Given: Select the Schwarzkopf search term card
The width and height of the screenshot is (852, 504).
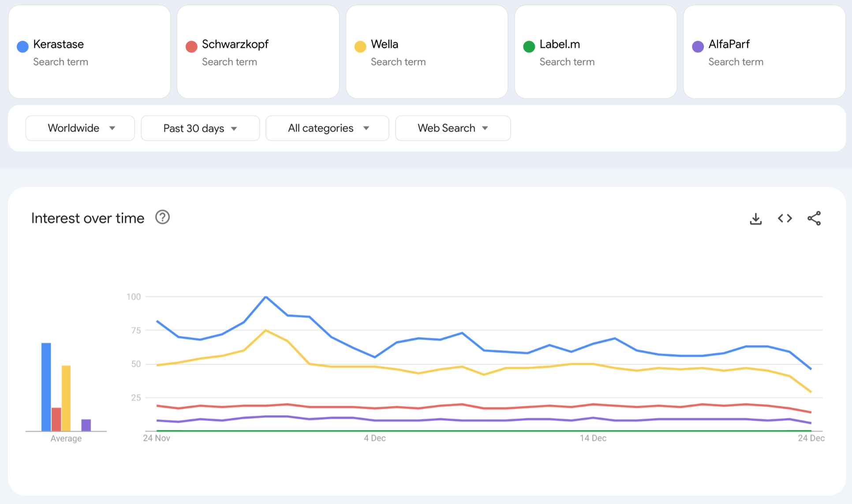Looking at the screenshot, I should pyautogui.click(x=258, y=52).
